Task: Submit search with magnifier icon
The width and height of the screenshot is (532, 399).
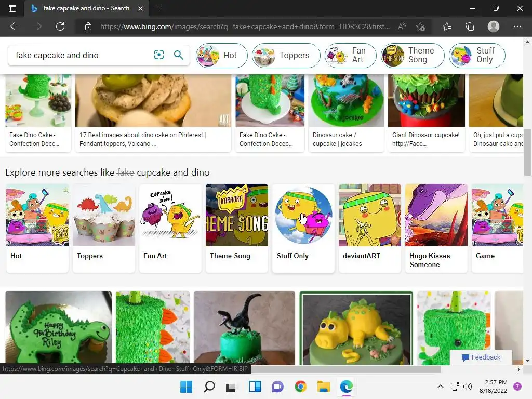Action: [x=179, y=55]
